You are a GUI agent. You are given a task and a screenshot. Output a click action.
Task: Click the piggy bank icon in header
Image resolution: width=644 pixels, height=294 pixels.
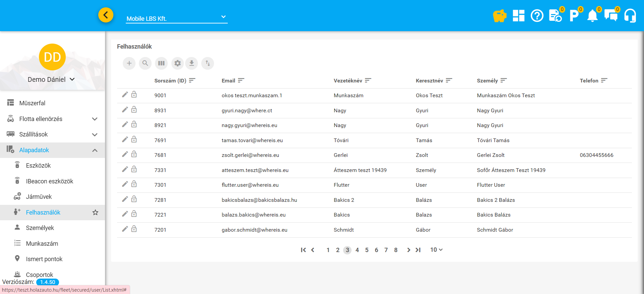(x=499, y=16)
